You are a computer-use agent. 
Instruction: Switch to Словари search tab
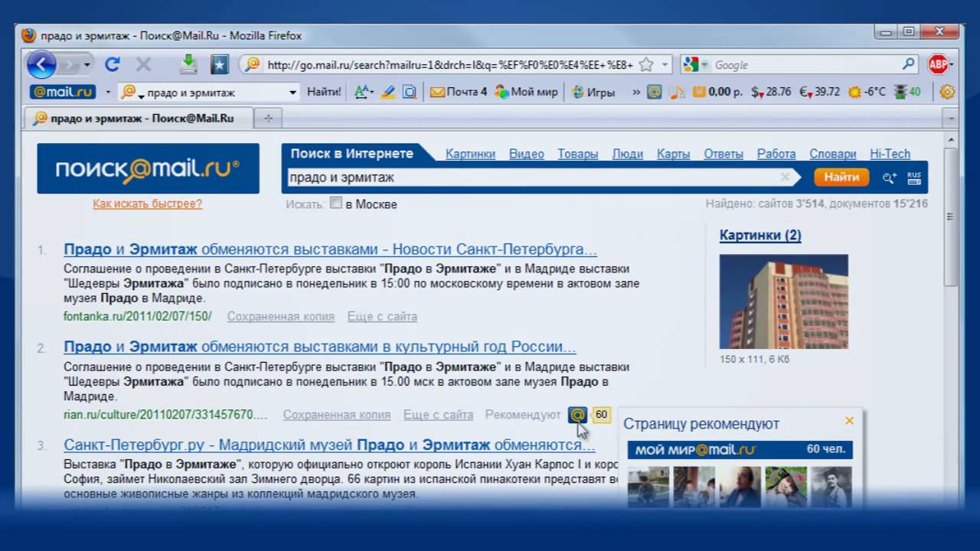click(x=833, y=154)
